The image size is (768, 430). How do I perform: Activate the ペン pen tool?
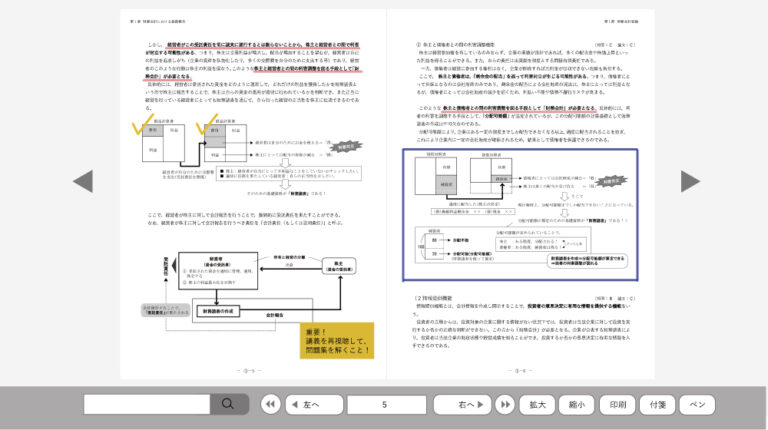pos(697,404)
